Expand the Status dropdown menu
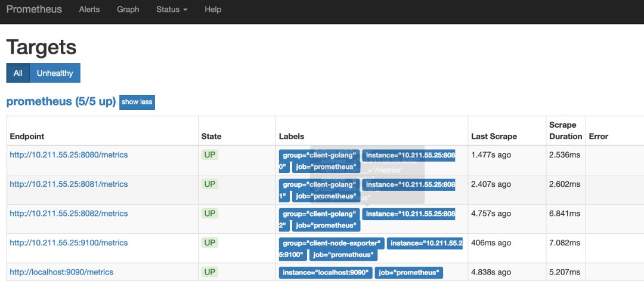The height and width of the screenshot is (284, 644). click(x=172, y=10)
